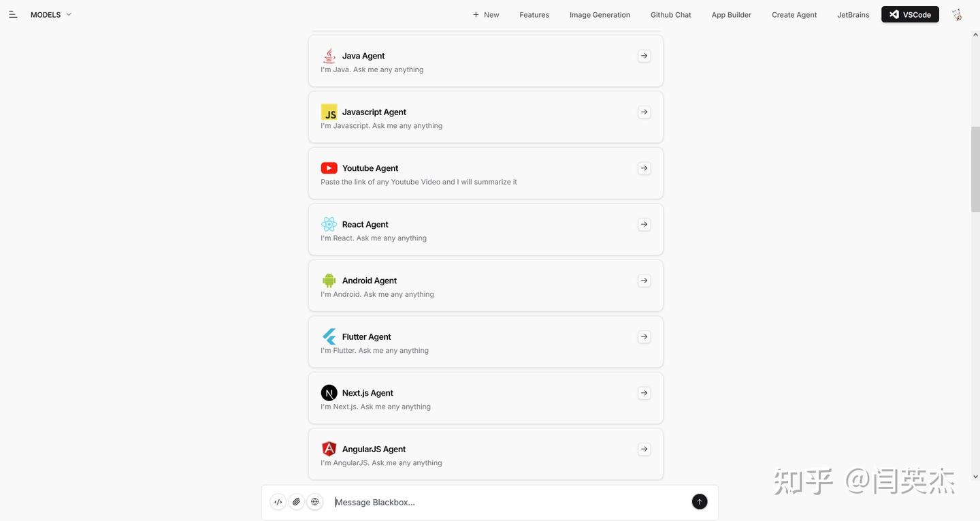This screenshot has height=521, width=980.
Task: Click the code snippet icon in message bar
Action: [x=278, y=502]
